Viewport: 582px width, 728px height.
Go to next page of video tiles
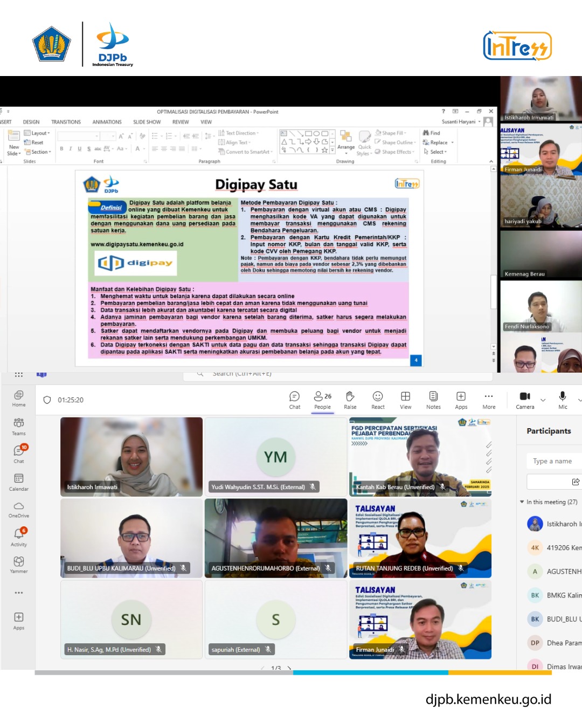tap(289, 668)
